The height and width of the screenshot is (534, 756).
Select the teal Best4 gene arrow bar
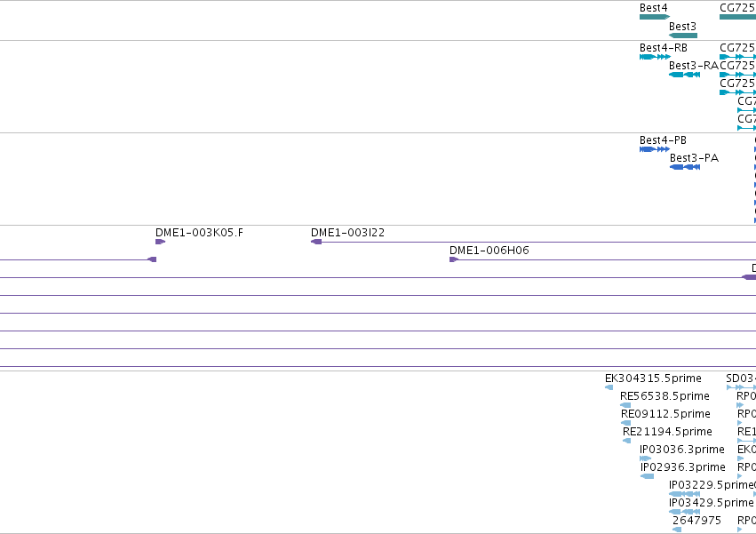point(655,17)
